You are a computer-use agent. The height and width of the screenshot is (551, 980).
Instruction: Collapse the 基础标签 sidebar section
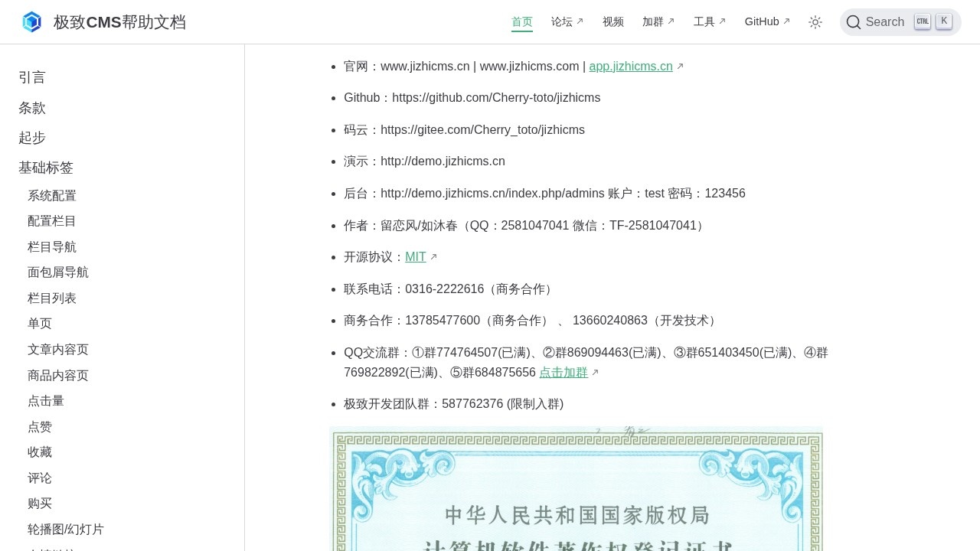click(x=46, y=168)
